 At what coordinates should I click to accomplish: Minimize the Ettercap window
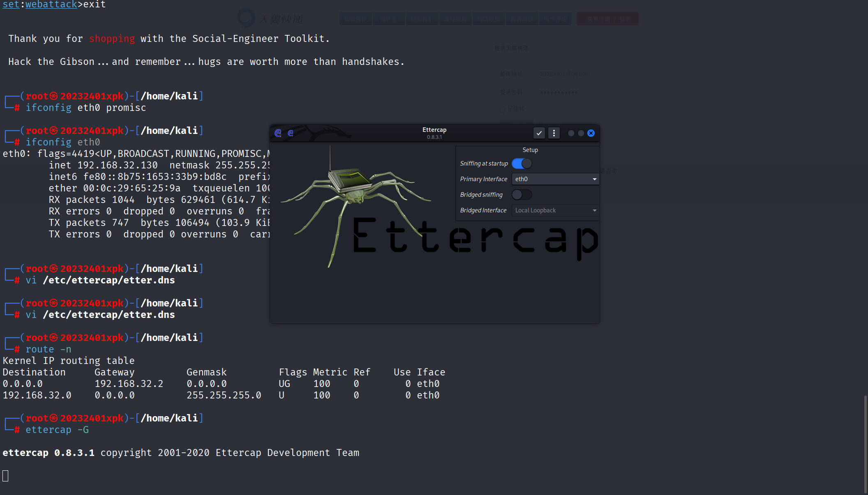(571, 133)
